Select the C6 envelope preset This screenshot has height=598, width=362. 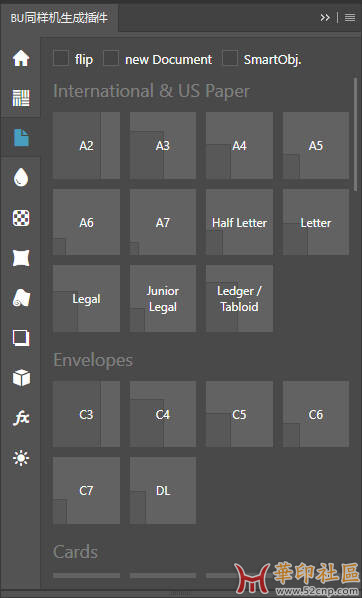point(315,414)
